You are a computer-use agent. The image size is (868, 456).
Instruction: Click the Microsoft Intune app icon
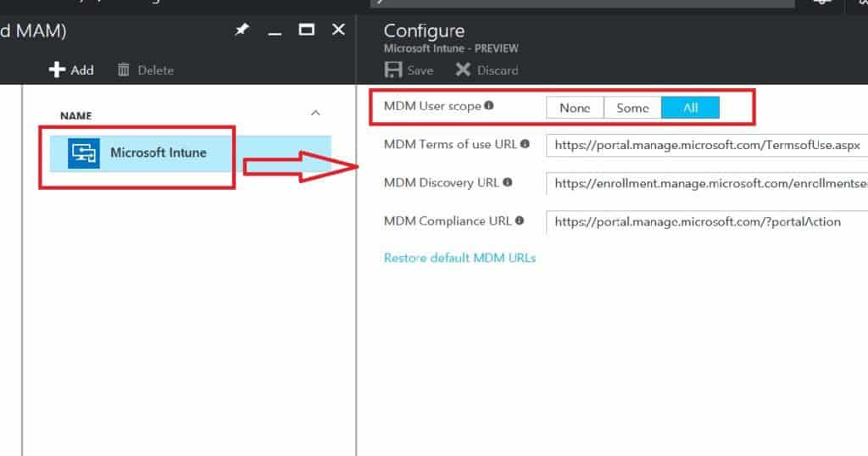(x=84, y=153)
